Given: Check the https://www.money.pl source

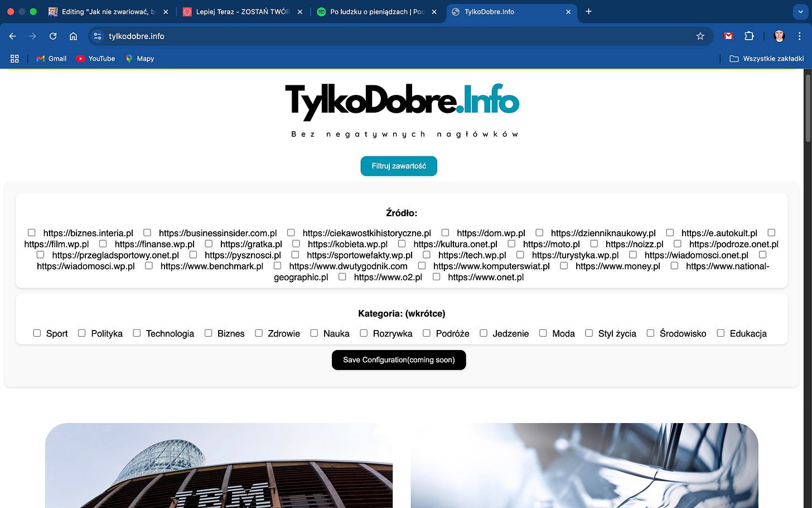Looking at the screenshot, I should (x=564, y=266).
